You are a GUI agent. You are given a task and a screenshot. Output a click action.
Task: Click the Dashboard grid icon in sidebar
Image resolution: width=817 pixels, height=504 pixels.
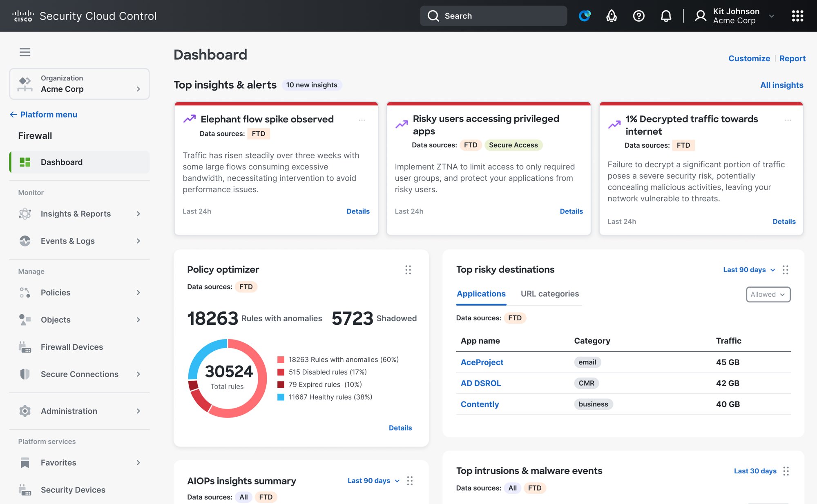[25, 162]
